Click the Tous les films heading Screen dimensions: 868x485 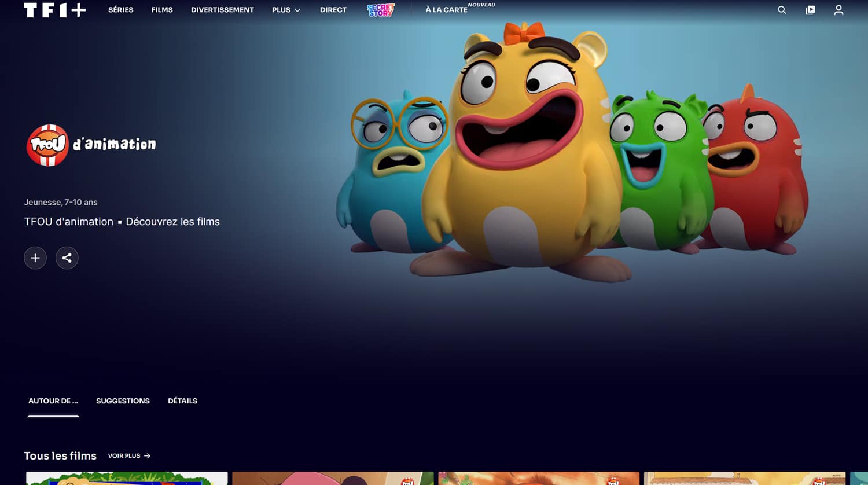point(60,456)
